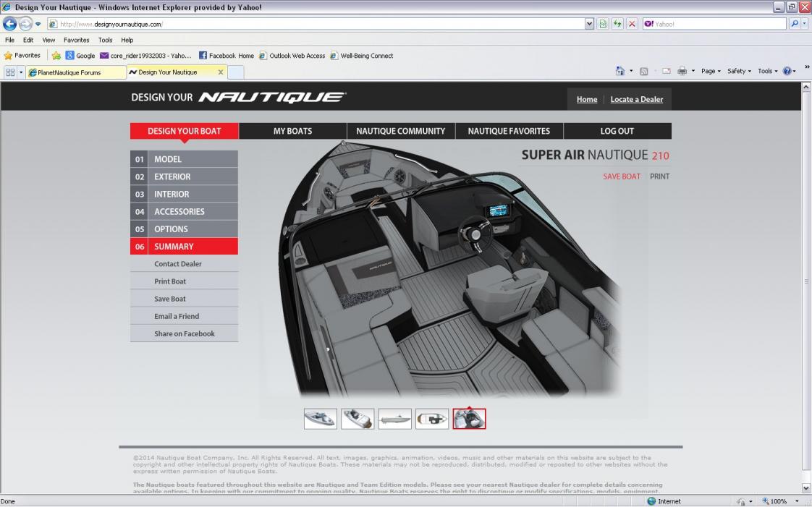Open the Safety dropdown menu
This screenshot has height=507, width=812.
(x=739, y=72)
